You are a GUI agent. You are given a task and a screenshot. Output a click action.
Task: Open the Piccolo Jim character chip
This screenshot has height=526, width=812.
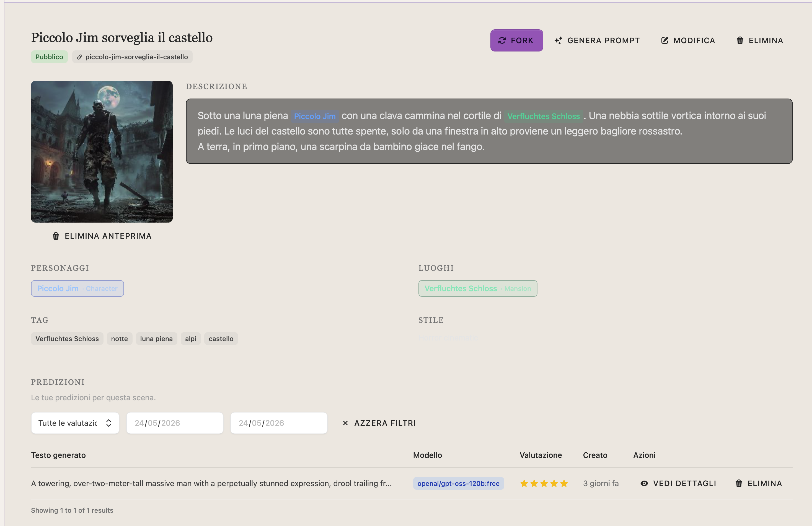coord(77,288)
